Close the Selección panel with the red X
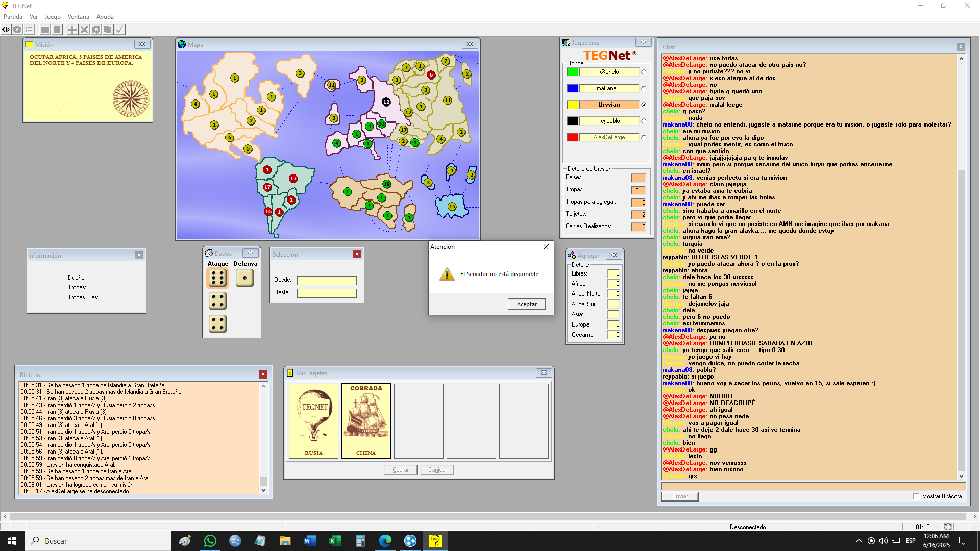Image resolution: width=980 pixels, height=551 pixels. point(357,254)
